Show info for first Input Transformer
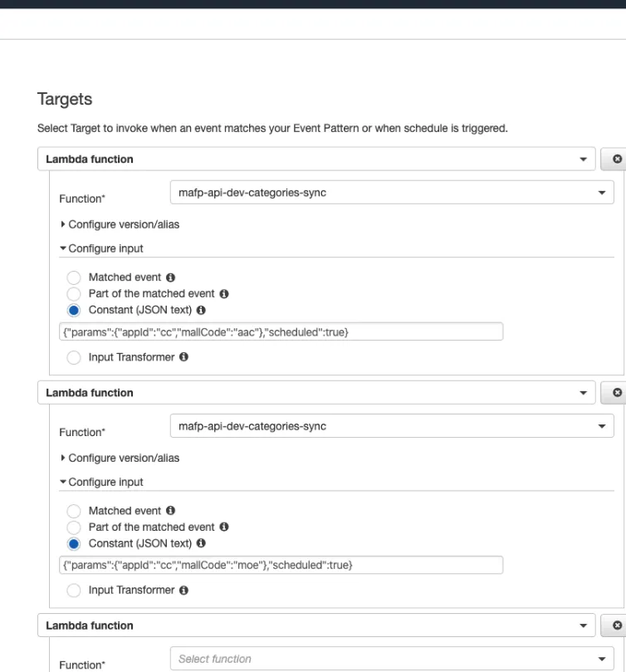This screenshot has width=626, height=672. 183,357
